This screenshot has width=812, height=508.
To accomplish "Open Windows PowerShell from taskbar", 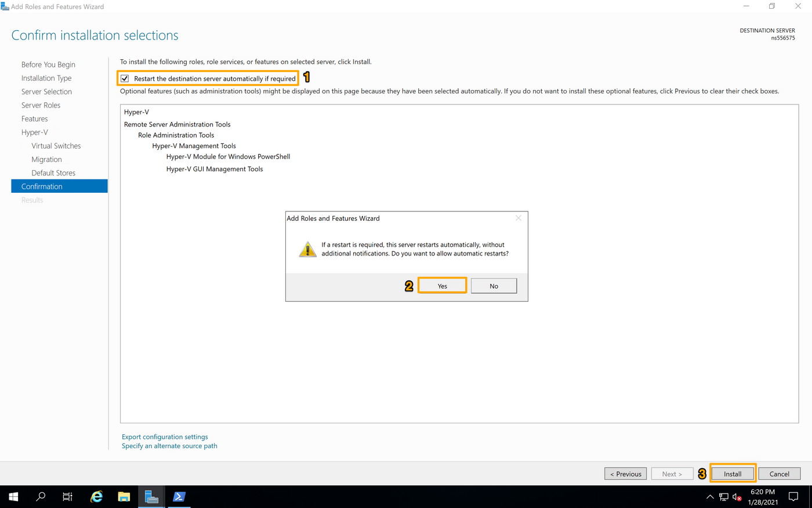I will coord(179,496).
